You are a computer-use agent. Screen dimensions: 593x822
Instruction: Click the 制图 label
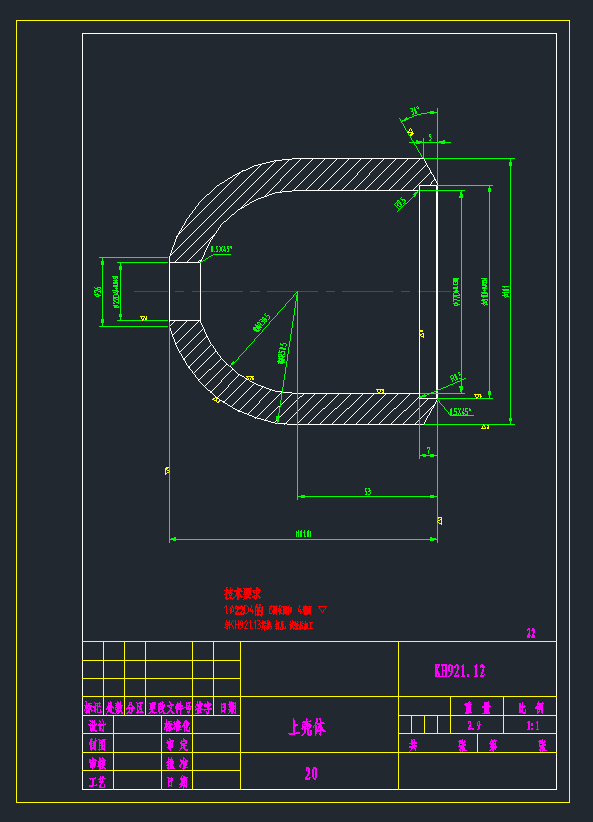click(97, 744)
